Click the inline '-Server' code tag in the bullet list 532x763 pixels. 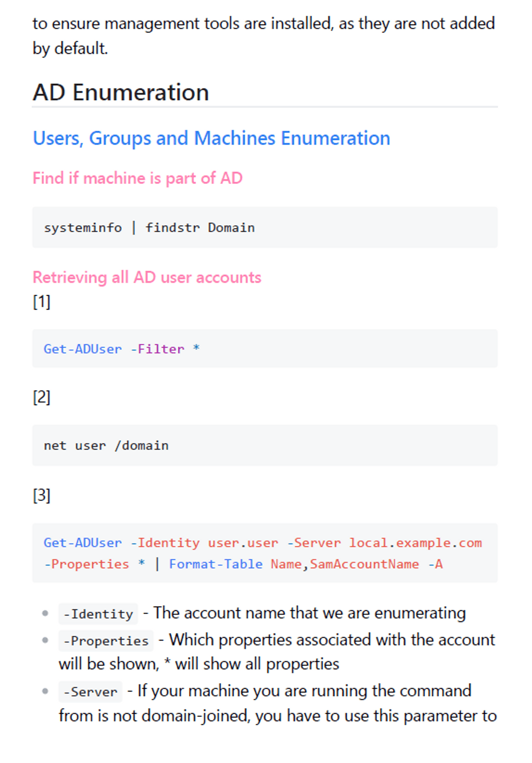90,692
